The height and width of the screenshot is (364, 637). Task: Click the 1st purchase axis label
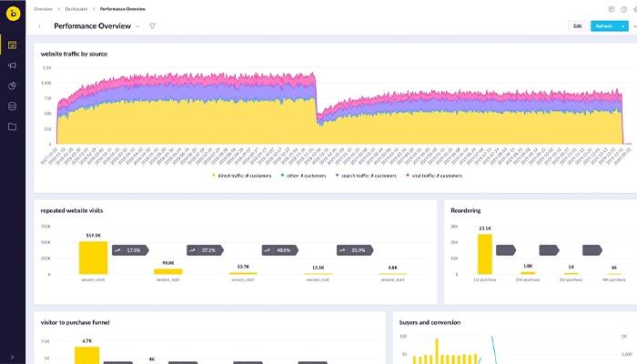485,280
